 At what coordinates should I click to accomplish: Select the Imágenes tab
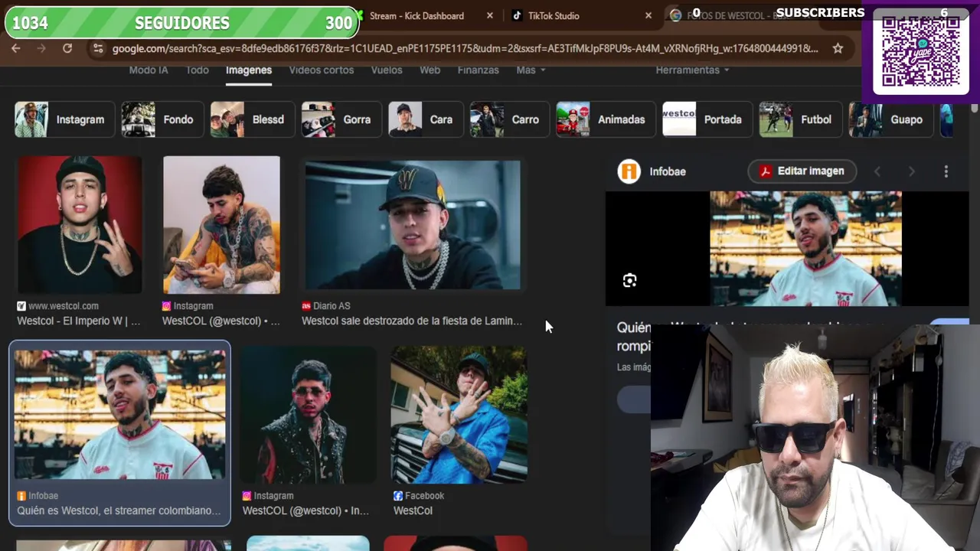(x=249, y=70)
